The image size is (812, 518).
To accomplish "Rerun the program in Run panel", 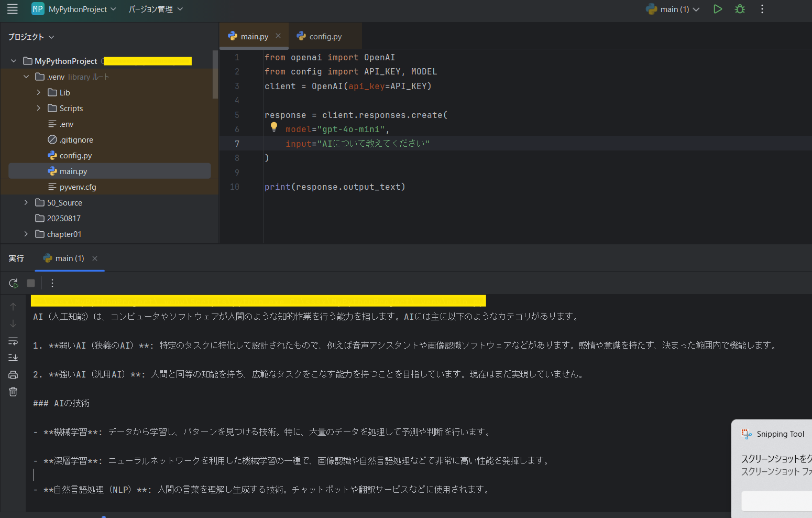I will coord(14,283).
